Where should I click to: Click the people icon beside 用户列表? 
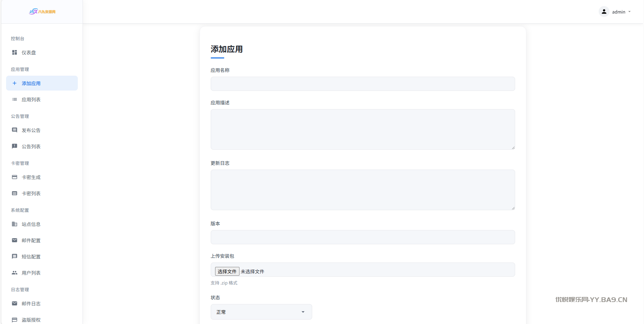[x=15, y=273]
